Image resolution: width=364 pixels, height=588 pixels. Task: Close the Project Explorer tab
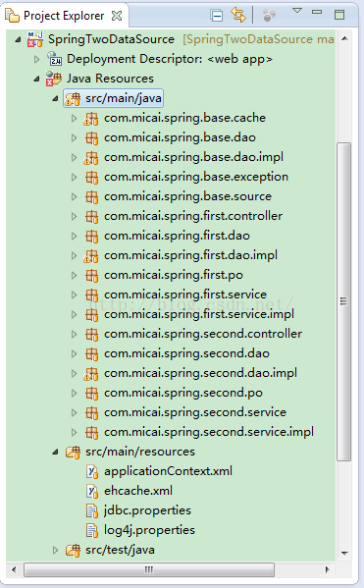[117, 16]
